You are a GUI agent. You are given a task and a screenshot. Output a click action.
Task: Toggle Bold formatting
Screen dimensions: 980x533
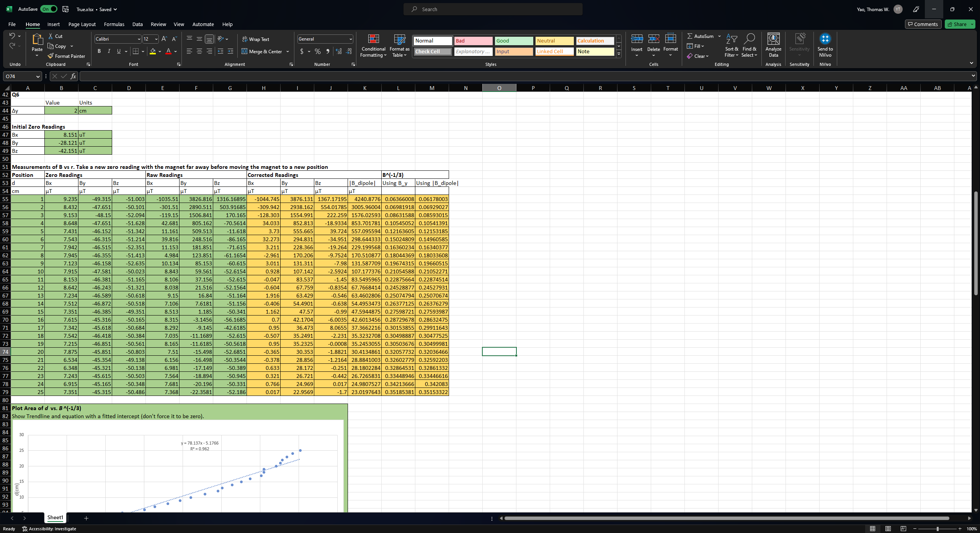click(99, 51)
